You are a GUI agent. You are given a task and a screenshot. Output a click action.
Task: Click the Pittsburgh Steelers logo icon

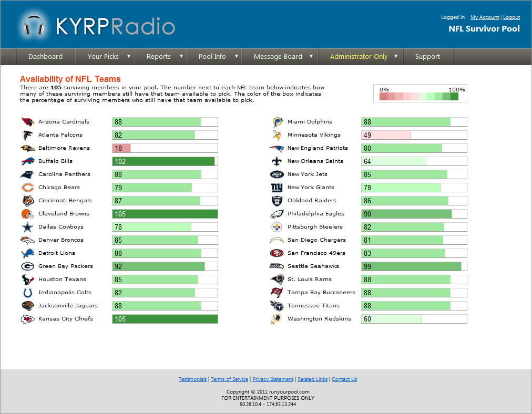point(277,227)
